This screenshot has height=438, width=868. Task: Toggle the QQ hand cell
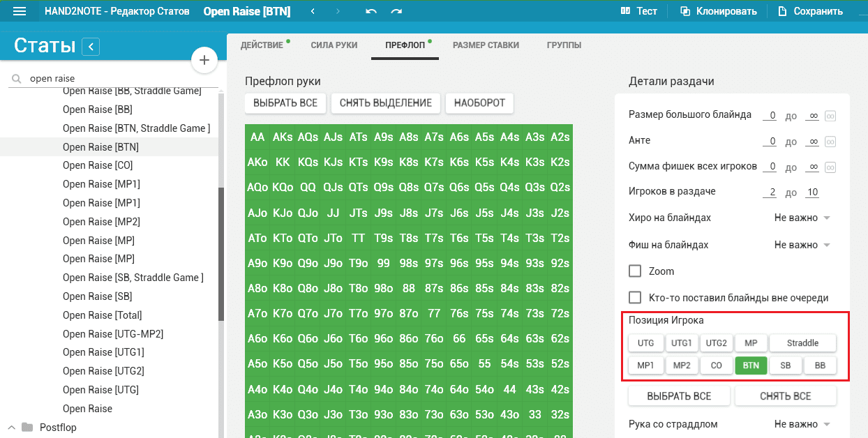pos(308,187)
